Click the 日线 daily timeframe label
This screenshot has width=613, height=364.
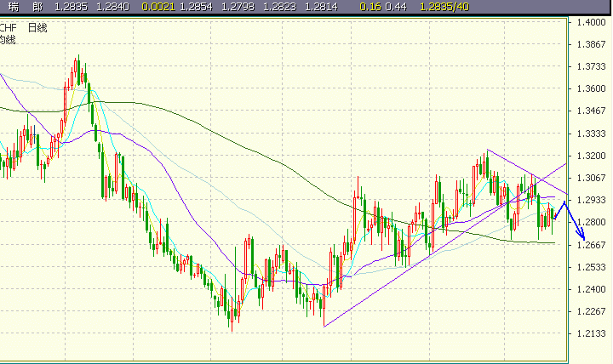click(37, 28)
